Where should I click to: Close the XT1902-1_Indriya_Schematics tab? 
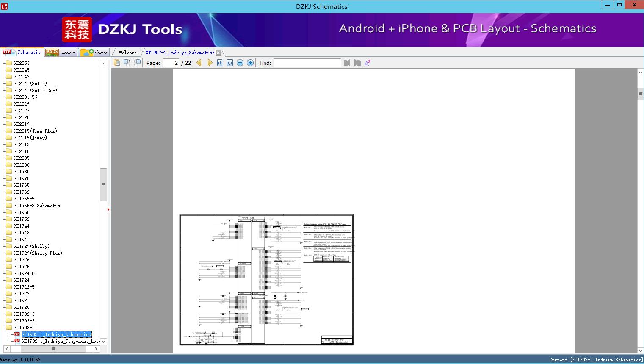(218, 53)
